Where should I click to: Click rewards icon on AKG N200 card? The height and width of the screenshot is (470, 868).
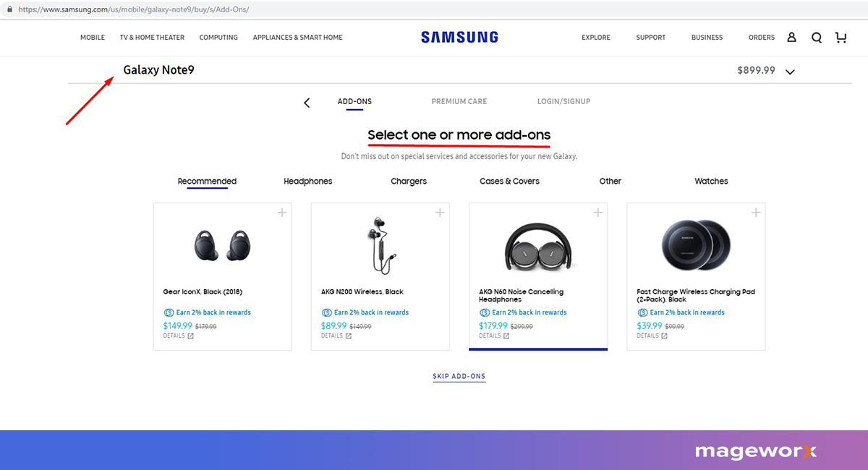point(325,312)
